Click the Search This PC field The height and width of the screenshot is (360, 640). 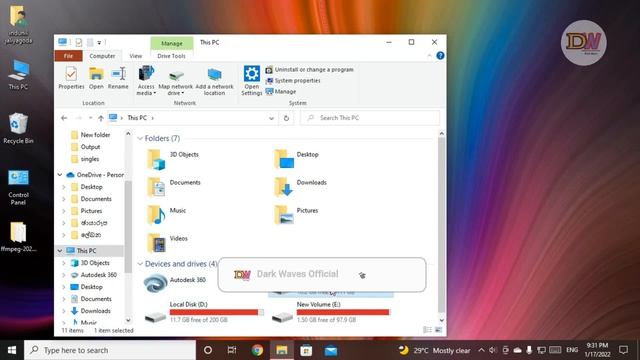click(x=370, y=118)
